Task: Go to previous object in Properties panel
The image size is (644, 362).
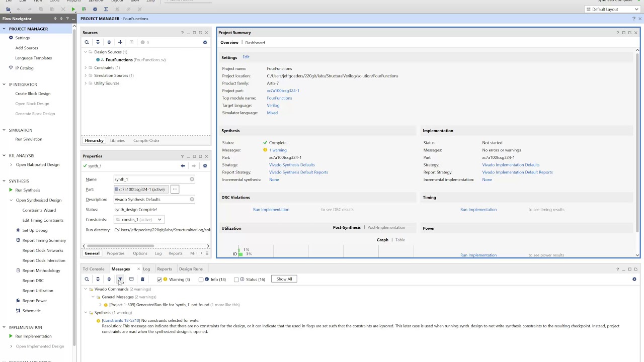Action: 183,166
